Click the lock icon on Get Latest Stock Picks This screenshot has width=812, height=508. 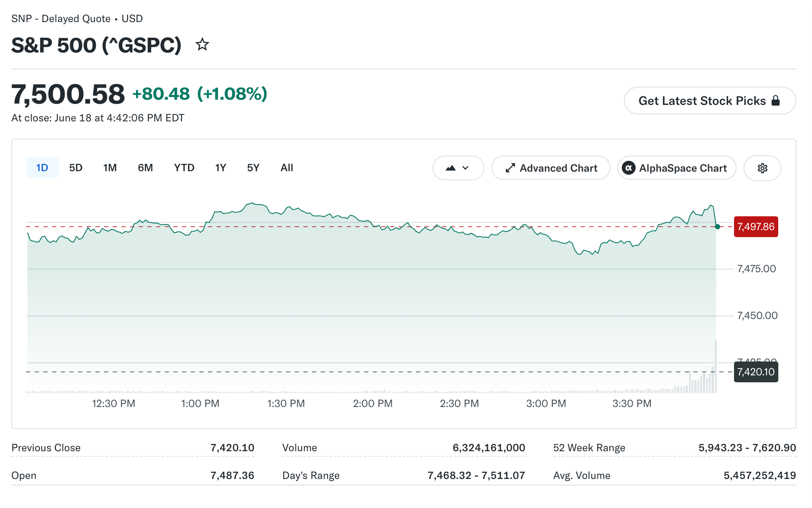point(776,101)
